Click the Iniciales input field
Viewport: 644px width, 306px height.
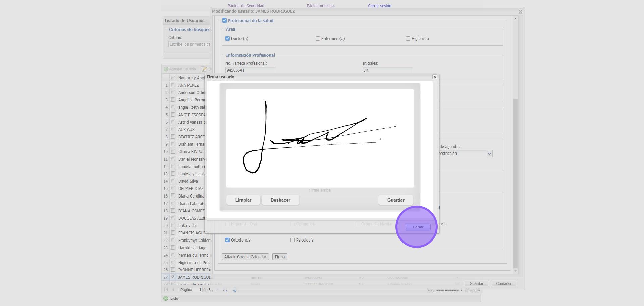(387, 70)
